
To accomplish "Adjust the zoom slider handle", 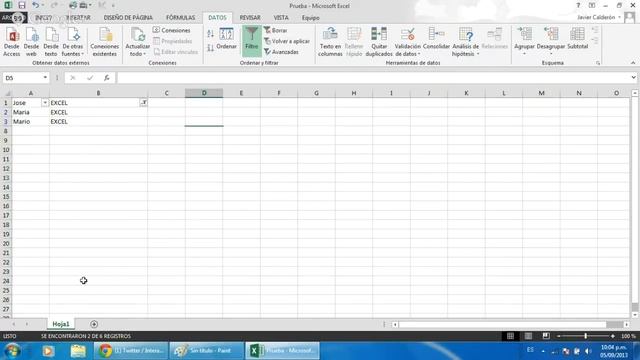I will tap(585, 336).
